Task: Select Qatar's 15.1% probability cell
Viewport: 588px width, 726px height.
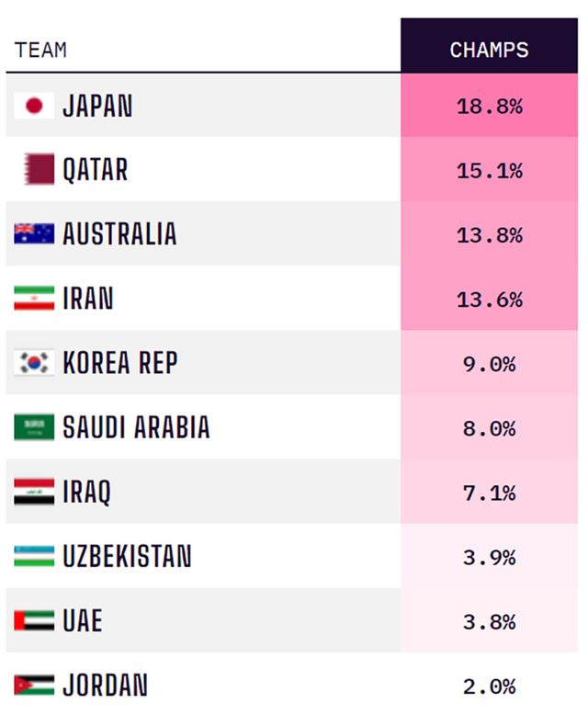Action: 489,170
